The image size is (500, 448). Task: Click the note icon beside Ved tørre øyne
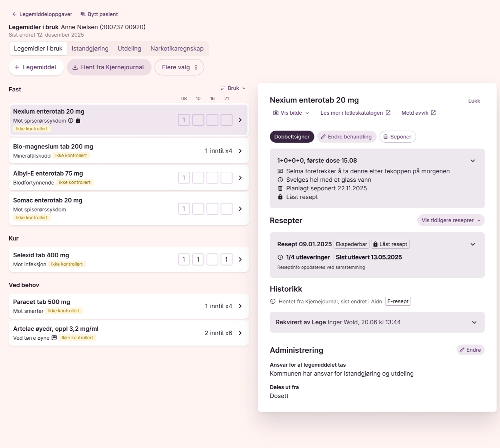tap(54, 338)
